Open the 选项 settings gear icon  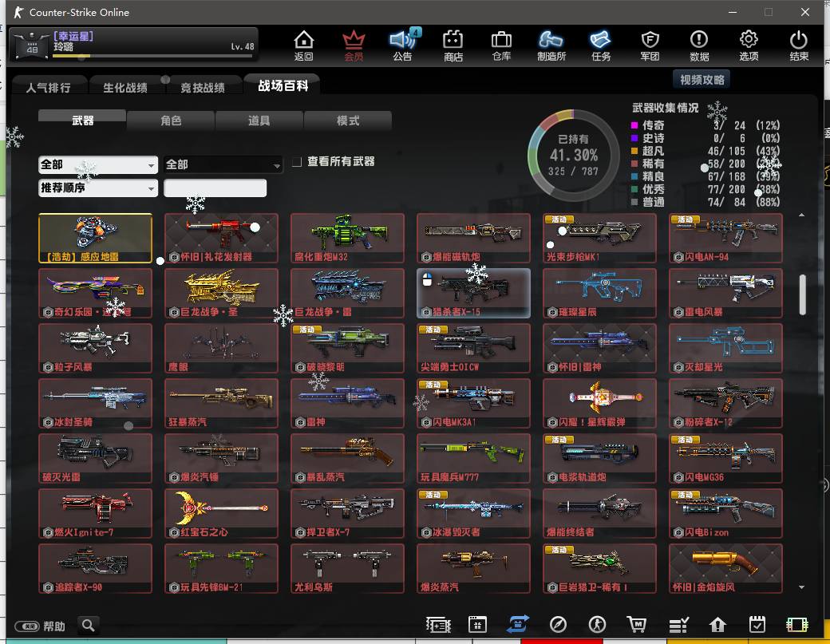(x=749, y=45)
